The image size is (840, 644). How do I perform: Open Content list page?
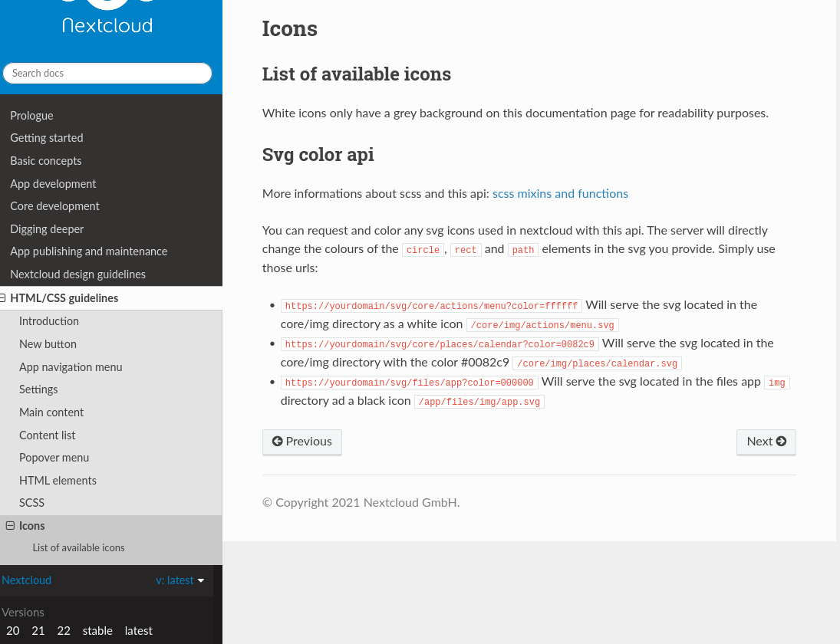pos(47,435)
